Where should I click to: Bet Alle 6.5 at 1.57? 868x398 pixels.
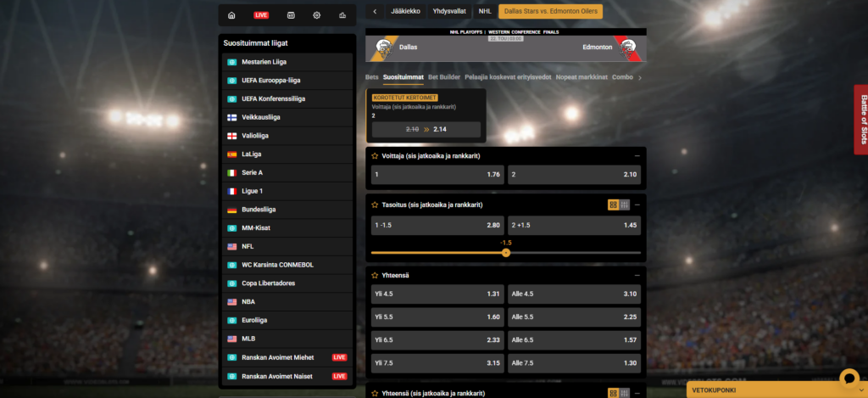pos(574,340)
